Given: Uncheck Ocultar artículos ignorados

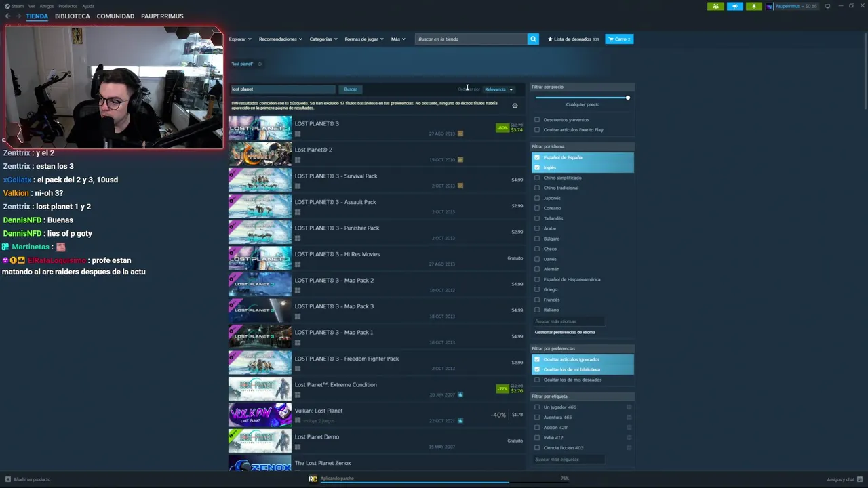Looking at the screenshot, I should click(537, 359).
